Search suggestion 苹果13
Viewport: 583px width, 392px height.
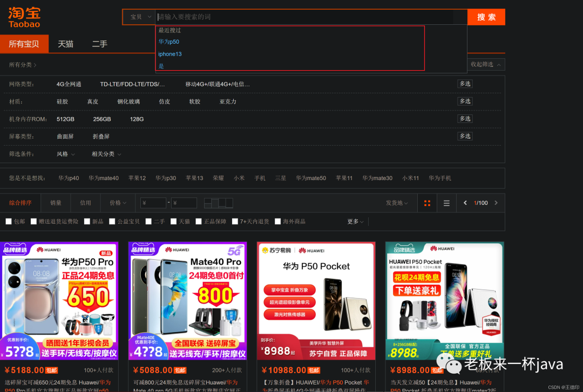click(194, 178)
